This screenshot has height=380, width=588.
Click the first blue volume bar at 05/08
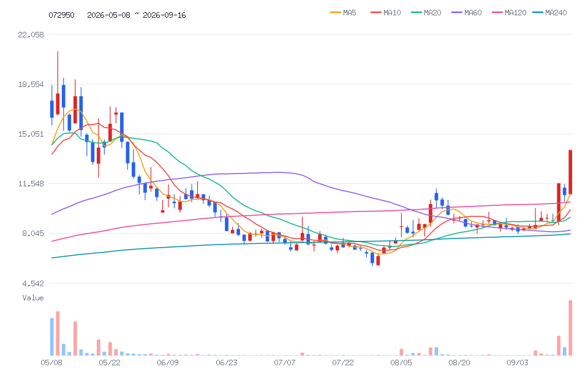point(52,336)
